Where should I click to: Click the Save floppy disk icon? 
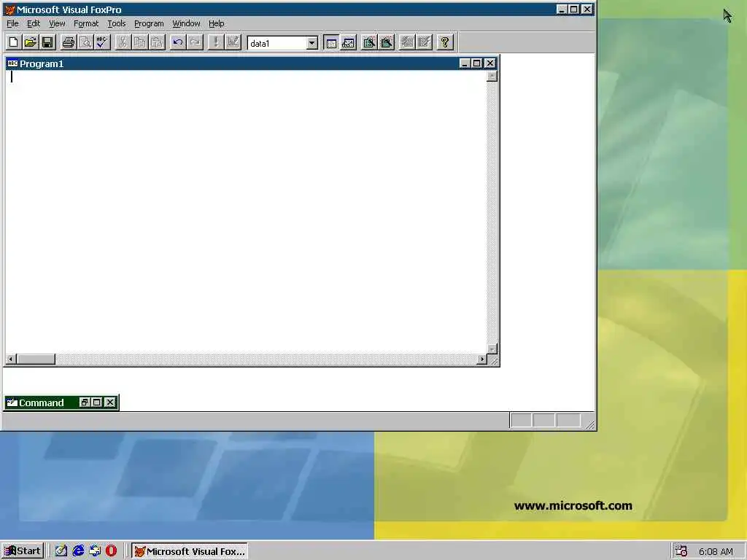[x=47, y=42]
